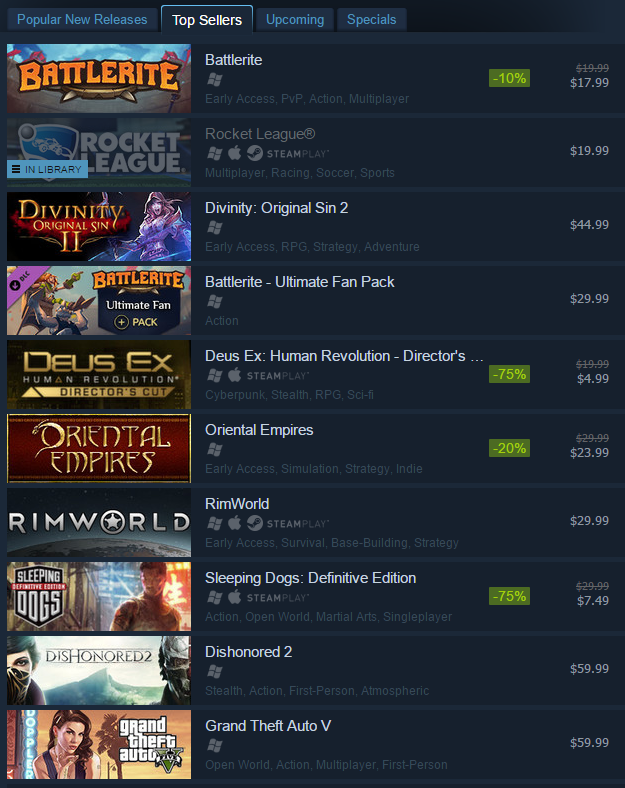This screenshot has width=625, height=788.
Task: Open the Divinity: Original Sin 2 title link
Action: click(276, 208)
